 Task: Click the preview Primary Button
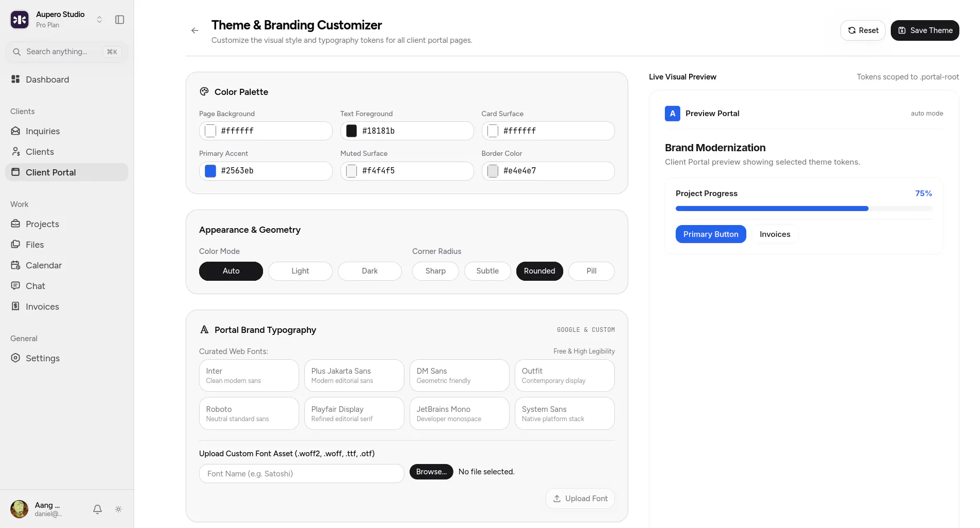coord(711,234)
